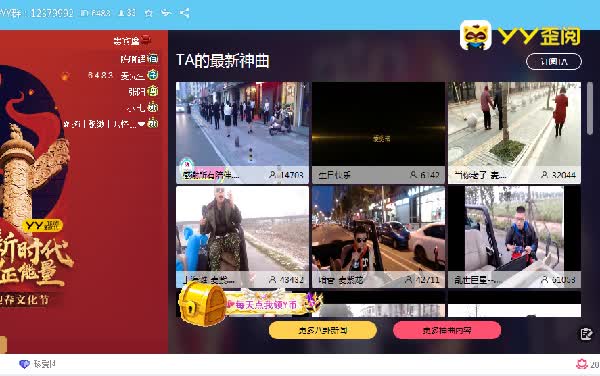This screenshot has width=600, height=376.
Task: Click the daily Y coin banner text
Action: [266, 304]
